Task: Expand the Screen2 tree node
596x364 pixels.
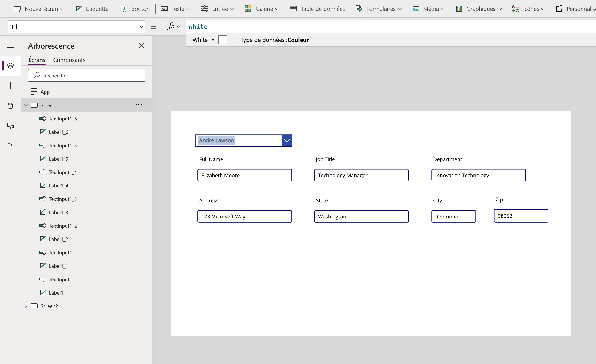Action: pyautogui.click(x=26, y=306)
